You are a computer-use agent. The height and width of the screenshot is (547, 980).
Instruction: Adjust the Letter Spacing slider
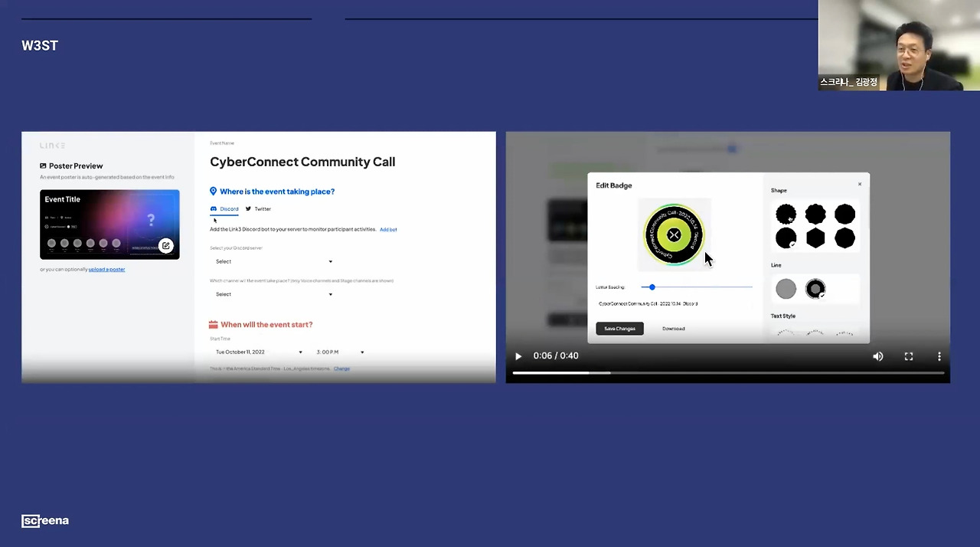tap(697, 287)
